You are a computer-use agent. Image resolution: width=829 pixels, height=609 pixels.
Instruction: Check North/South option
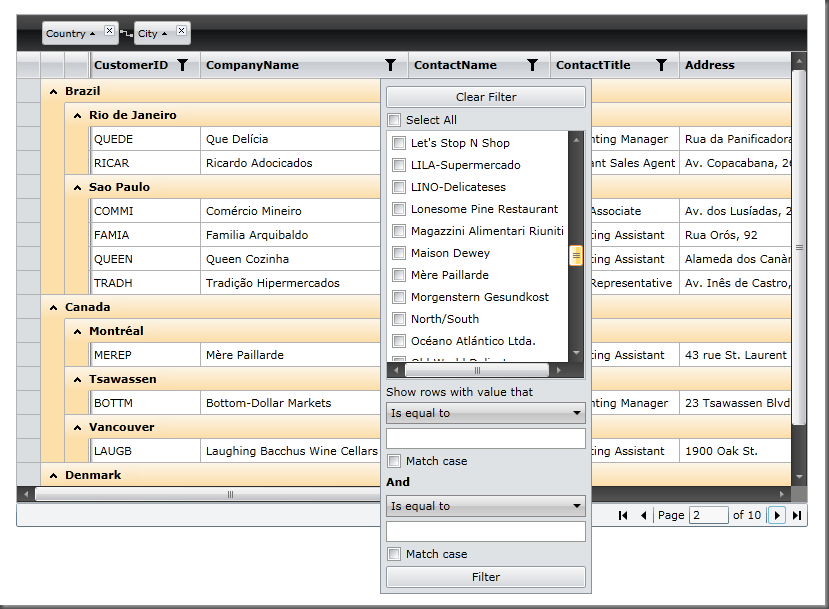click(399, 319)
